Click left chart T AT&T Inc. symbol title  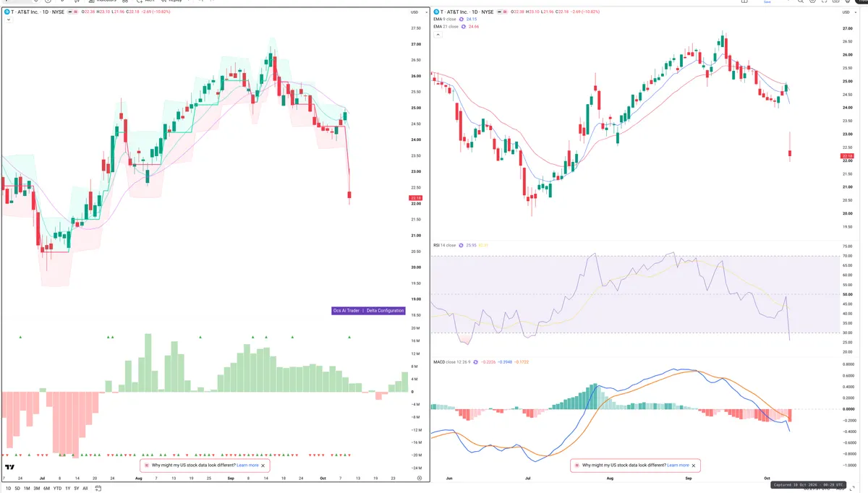(38, 12)
